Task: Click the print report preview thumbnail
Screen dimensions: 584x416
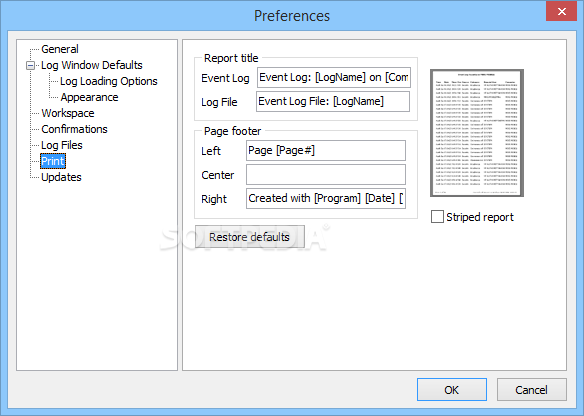Action: [477, 133]
